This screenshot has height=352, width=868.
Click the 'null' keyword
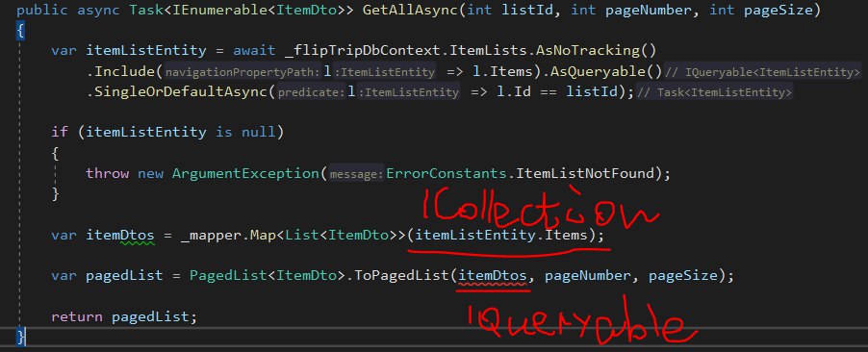pyautogui.click(x=258, y=133)
